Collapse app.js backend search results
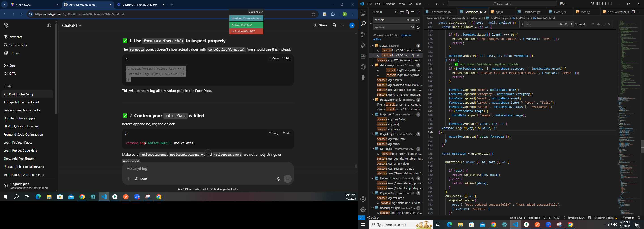This screenshot has height=229, width=644. [373, 45]
